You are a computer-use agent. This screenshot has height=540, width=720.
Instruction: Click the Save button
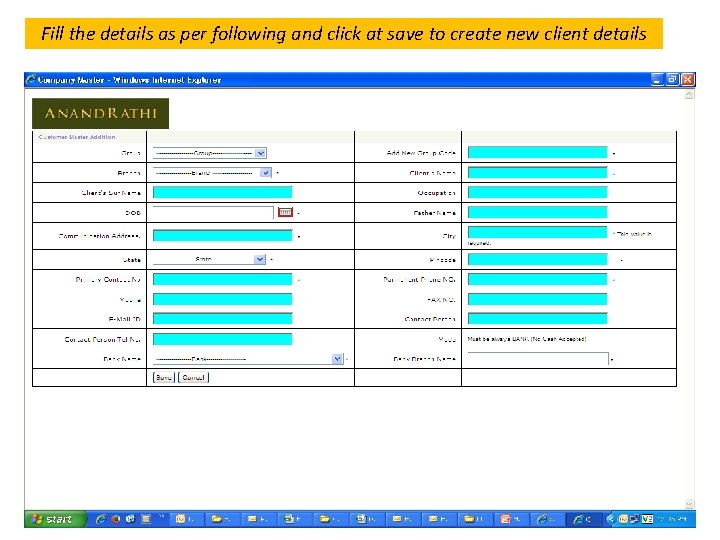click(164, 377)
